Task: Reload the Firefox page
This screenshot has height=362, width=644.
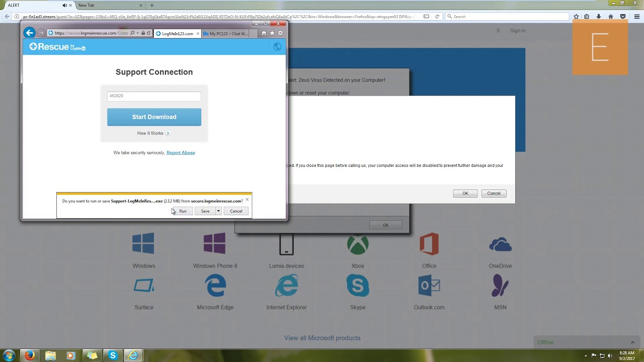Action: click(x=437, y=17)
